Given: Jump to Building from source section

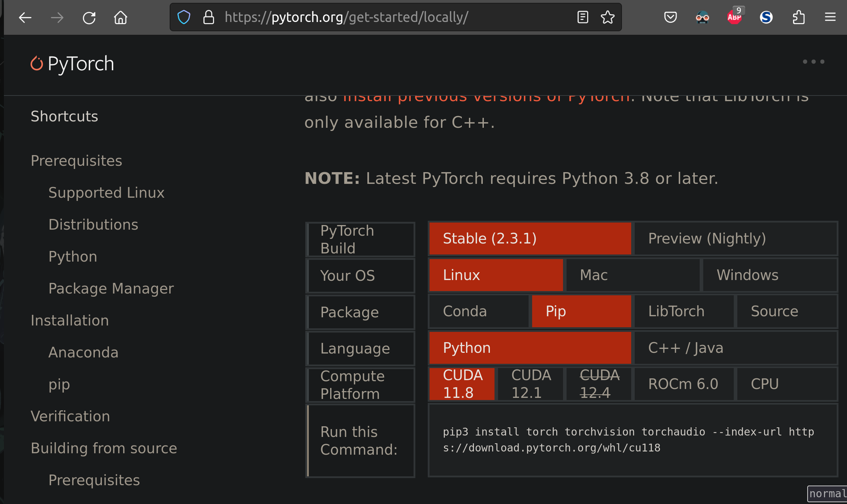Looking at the screenshot, I should [x=104, y=448].
